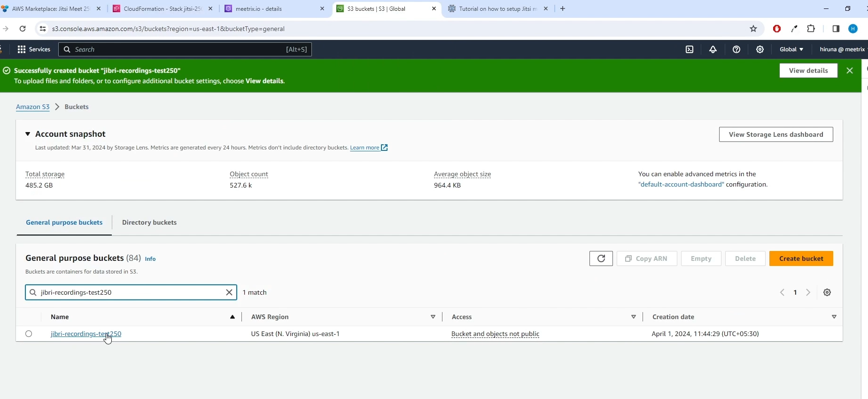Switch to AWS Marketplace Jitsi Meet tab
The width and height of the screenshot is (868, 399).
[51, 8]
